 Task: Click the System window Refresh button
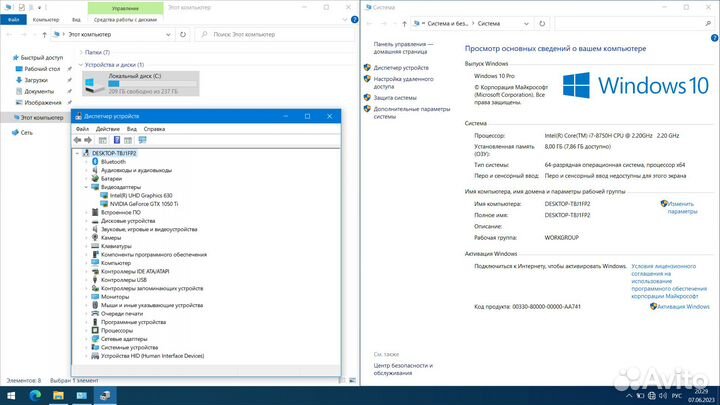coord(542,23)
